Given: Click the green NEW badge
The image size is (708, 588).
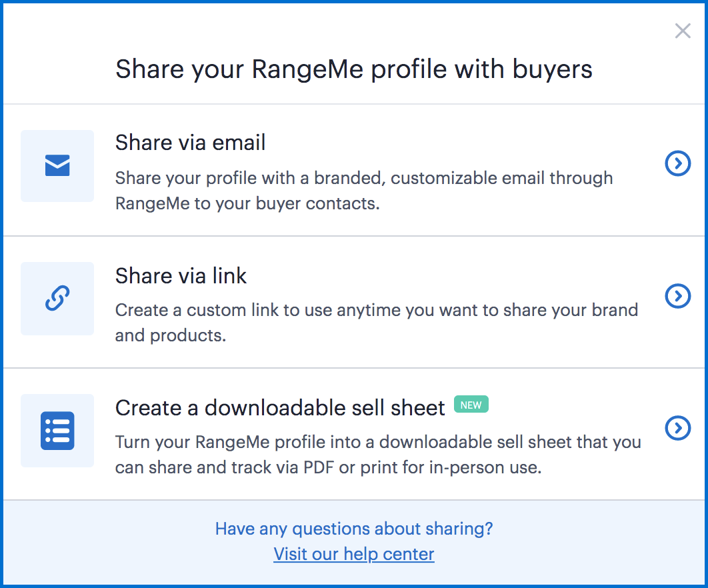Looking at the screenshot, I should point(471,405).
